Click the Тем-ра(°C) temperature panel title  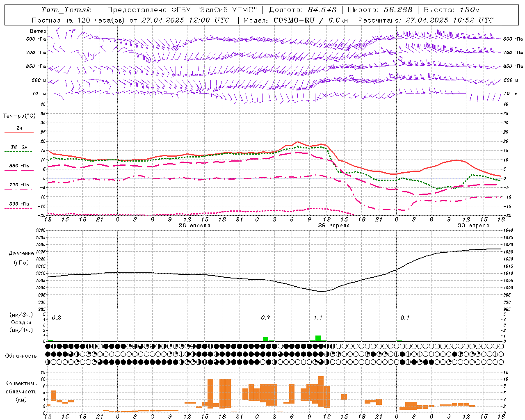(20, 116)
